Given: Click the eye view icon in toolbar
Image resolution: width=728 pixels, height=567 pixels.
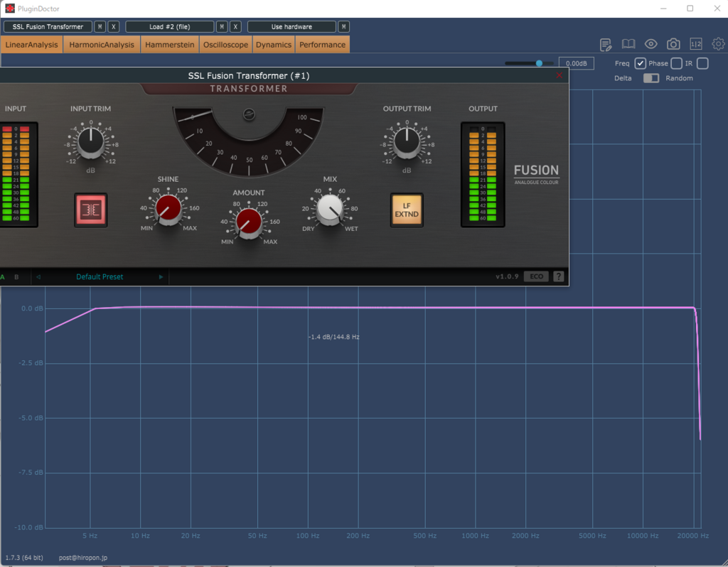Looking at the screenshot, I should click(x=651, y=44).
